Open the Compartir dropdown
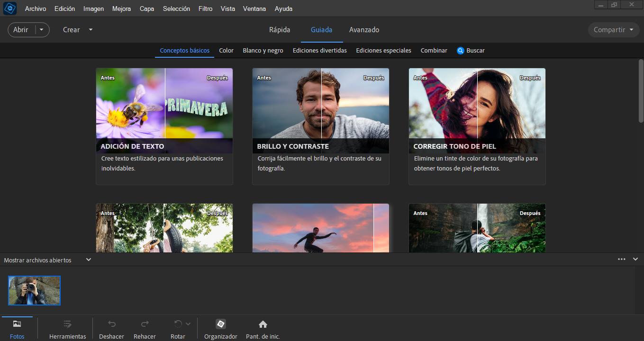Screen dimensions: 644x341 (x=613, y=29)
